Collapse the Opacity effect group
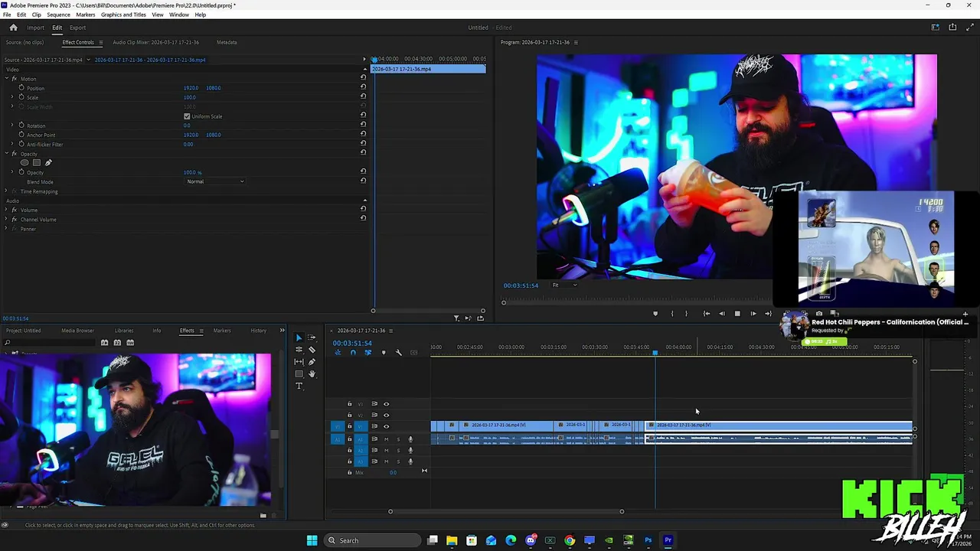 [6, 154]
